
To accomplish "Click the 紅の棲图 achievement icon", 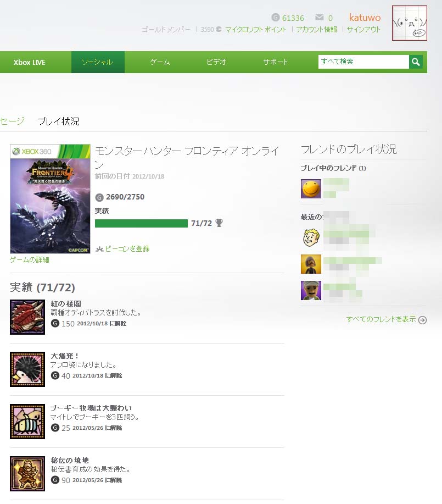I will coord(27,317).
